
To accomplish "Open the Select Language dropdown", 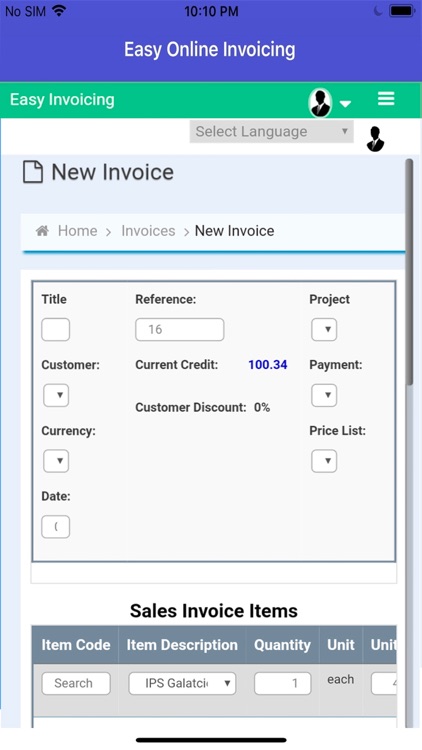I will coord(271,132).
